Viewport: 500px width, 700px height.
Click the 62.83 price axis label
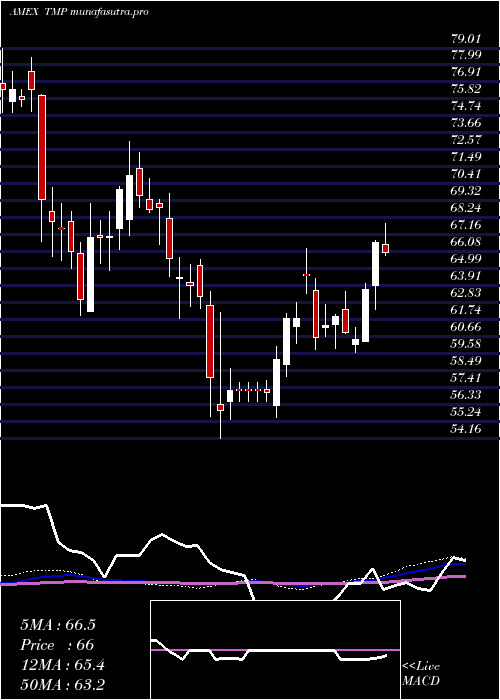pos(466,292)
